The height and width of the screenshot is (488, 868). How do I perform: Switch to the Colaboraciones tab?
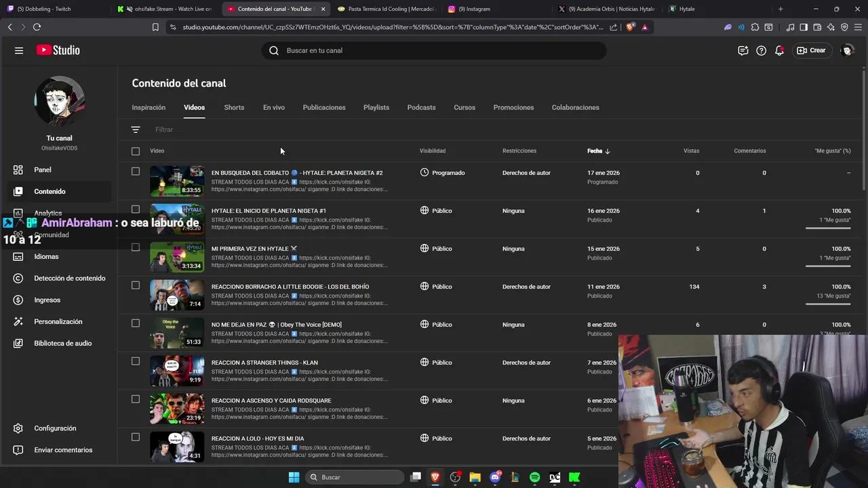click(576, 107)
